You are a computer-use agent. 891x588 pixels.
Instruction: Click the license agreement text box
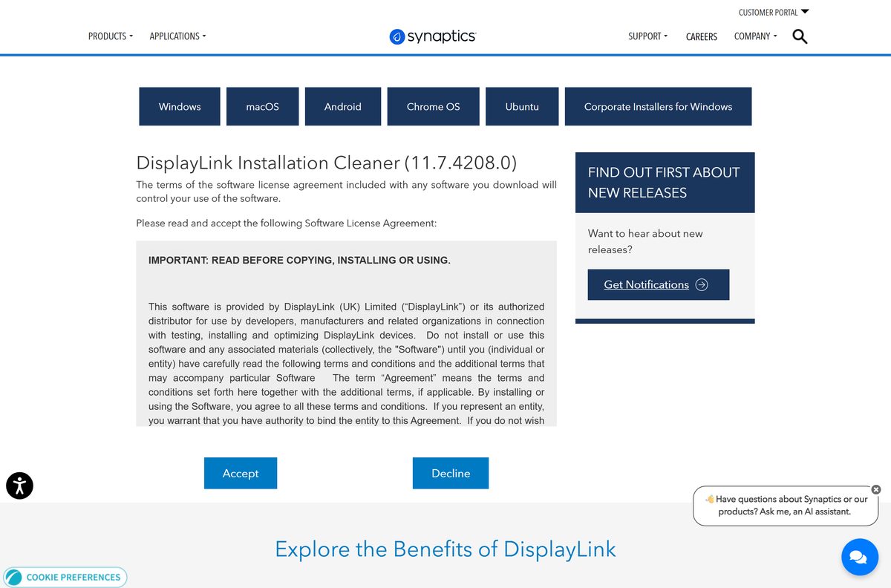click(346, 333)
